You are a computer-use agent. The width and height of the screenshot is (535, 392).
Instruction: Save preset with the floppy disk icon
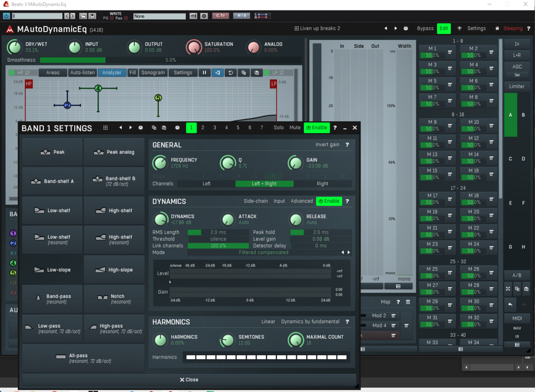(92, 16)
